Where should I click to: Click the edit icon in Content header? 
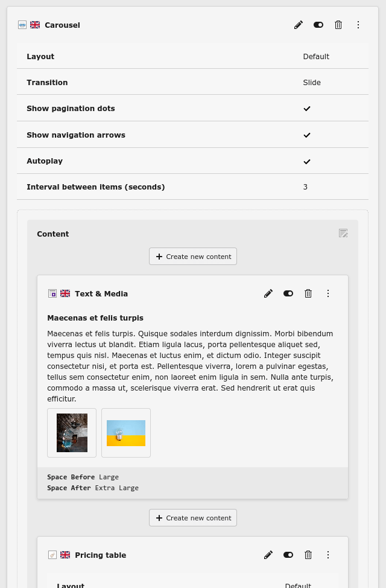click(x=343, y=233)
